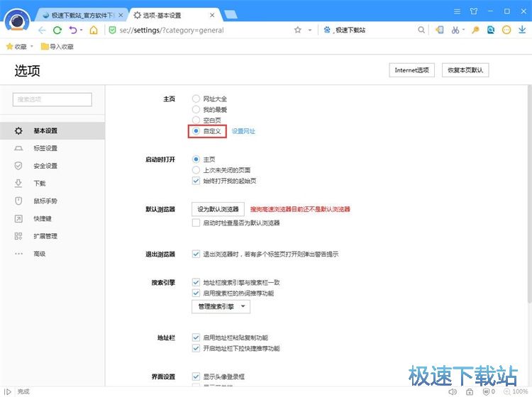Screen dimensions: 532x397
Task: Open the 导入收藏 folder
Action: [57, 47]
